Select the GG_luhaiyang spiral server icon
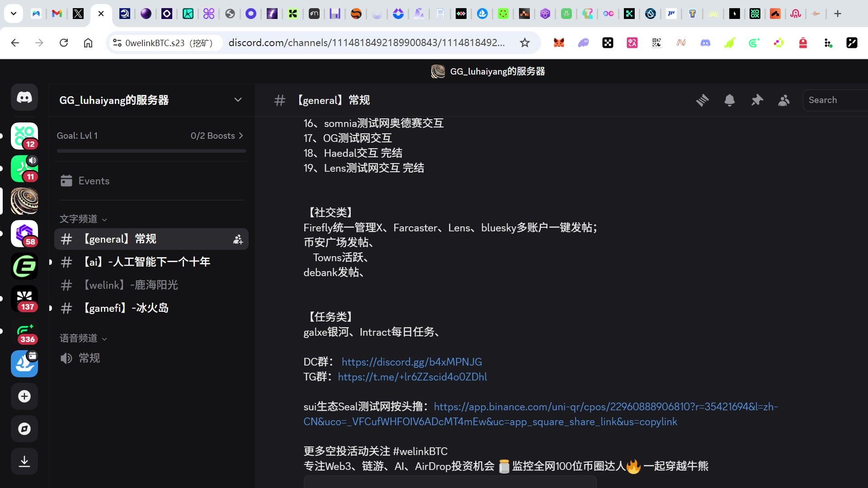This screenshot has height=488, width=868. 24,201
